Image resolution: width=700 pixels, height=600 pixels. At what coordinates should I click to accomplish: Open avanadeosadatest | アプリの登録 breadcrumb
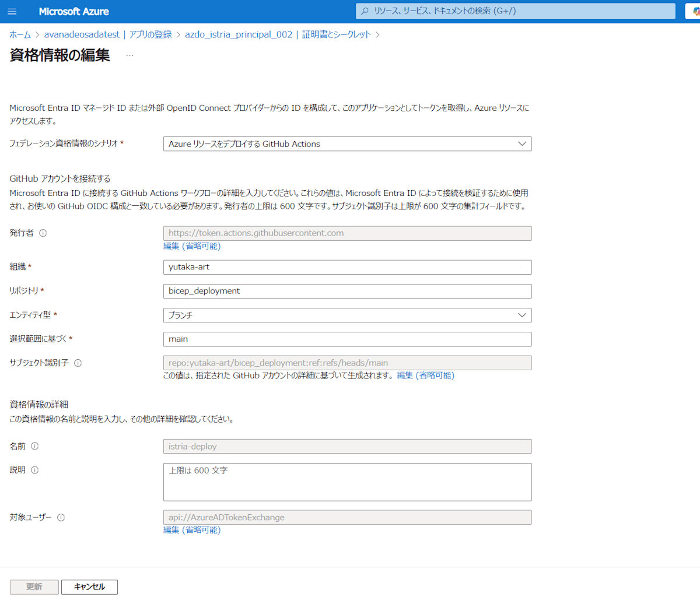click(108, 34)
